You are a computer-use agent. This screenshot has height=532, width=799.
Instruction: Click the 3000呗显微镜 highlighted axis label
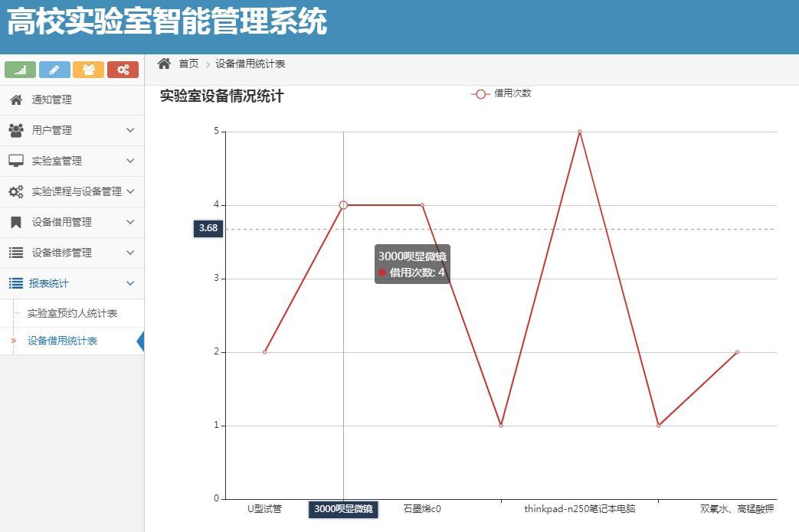tap(343, 509)
